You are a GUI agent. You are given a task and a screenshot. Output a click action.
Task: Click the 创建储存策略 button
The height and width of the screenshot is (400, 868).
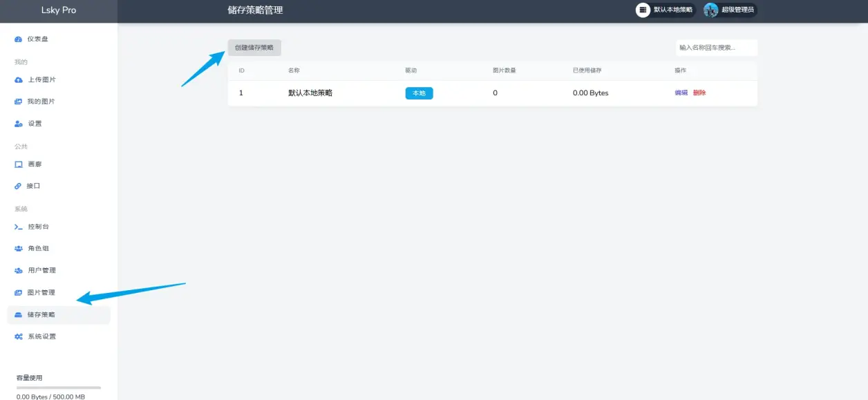pos(254,48)
